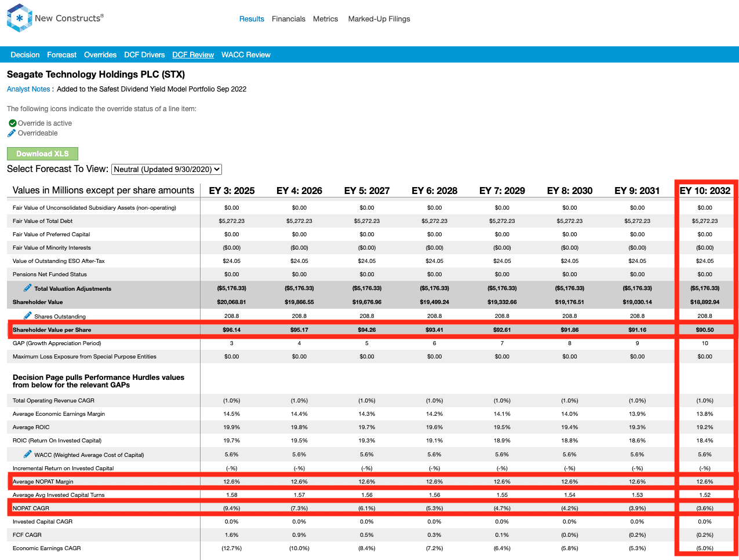Open the Metrics top navigation item
Screen dimensions: 739x560
point(325,19)
